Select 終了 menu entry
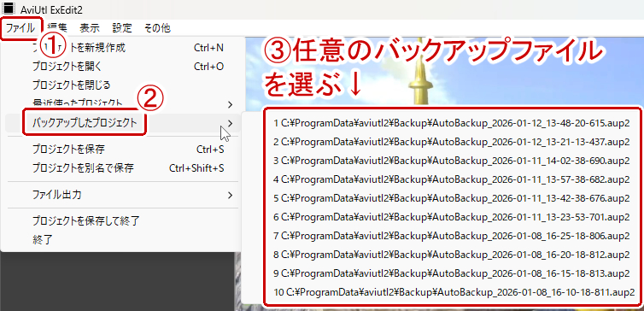 (x=122, y=240)
